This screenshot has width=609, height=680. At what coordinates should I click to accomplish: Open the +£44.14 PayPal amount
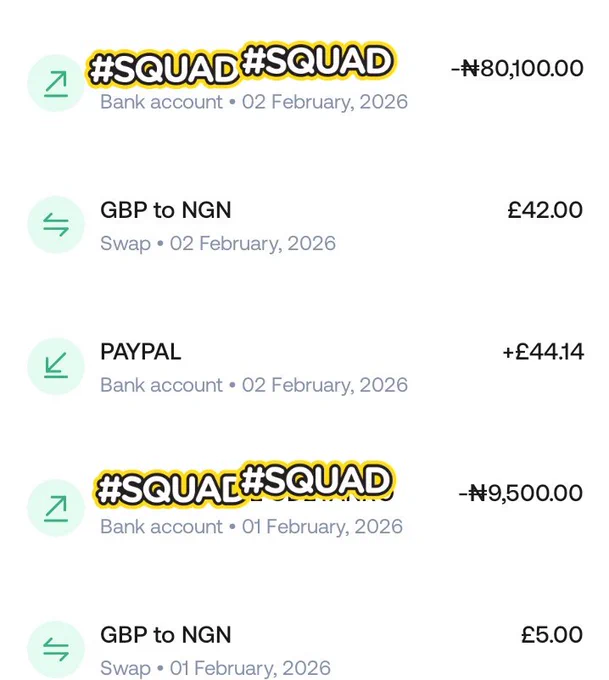543,352
